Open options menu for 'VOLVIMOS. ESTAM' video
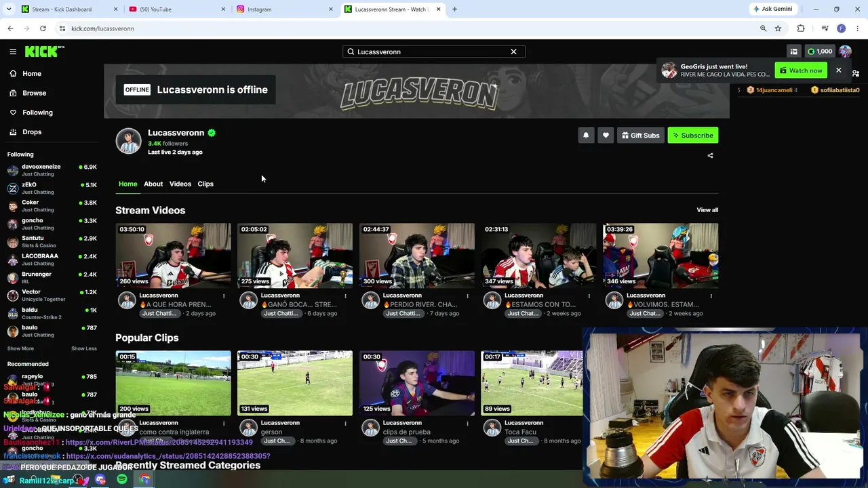Viewport: 868px width, 488px height. click(x=711, y=296)
